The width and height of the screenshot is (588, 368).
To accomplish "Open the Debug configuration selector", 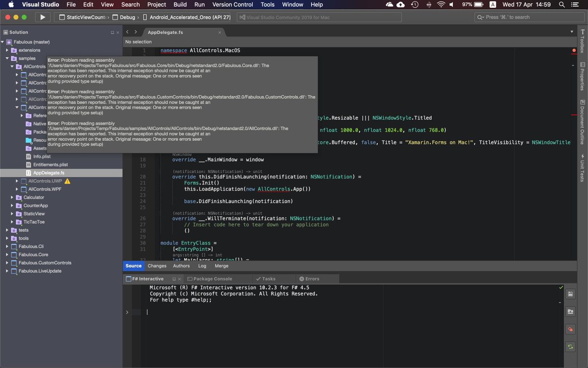I will click(x=123, y=17).
